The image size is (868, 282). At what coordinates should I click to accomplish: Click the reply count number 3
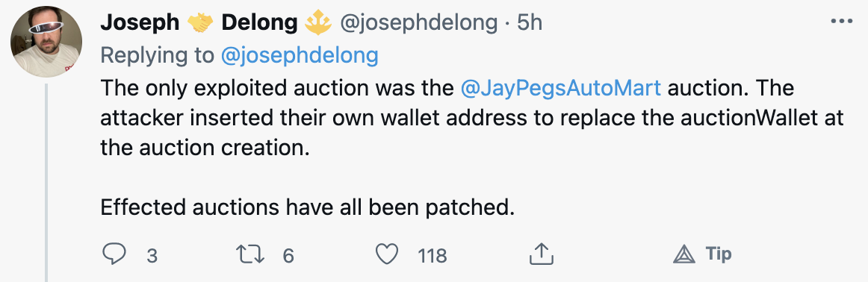[x=152, y=255]
